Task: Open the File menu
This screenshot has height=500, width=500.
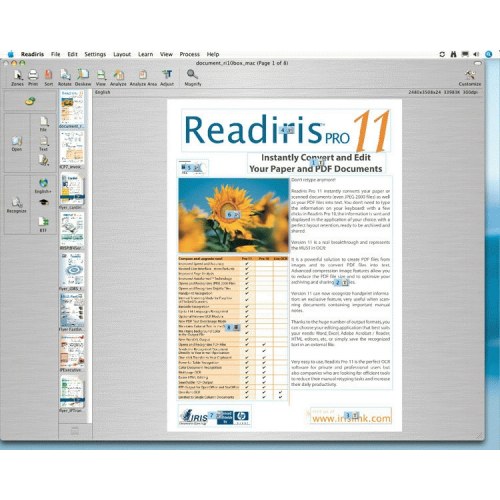Action: click(x=56, y=54)
